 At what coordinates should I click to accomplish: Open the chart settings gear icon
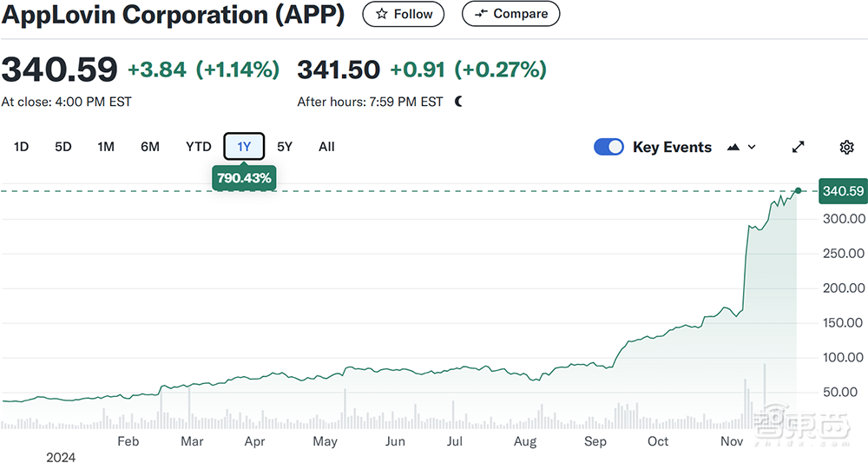click(x=846, y=147)
